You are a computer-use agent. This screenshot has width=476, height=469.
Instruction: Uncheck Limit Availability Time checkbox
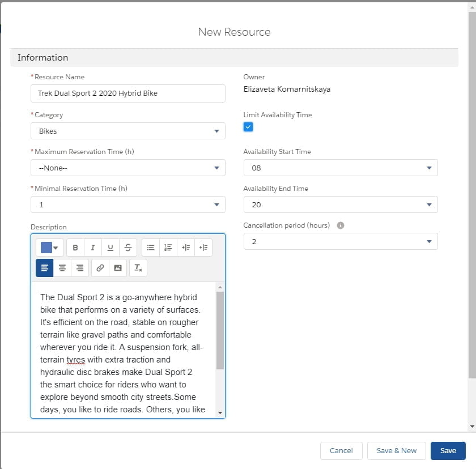pos(248,127)
